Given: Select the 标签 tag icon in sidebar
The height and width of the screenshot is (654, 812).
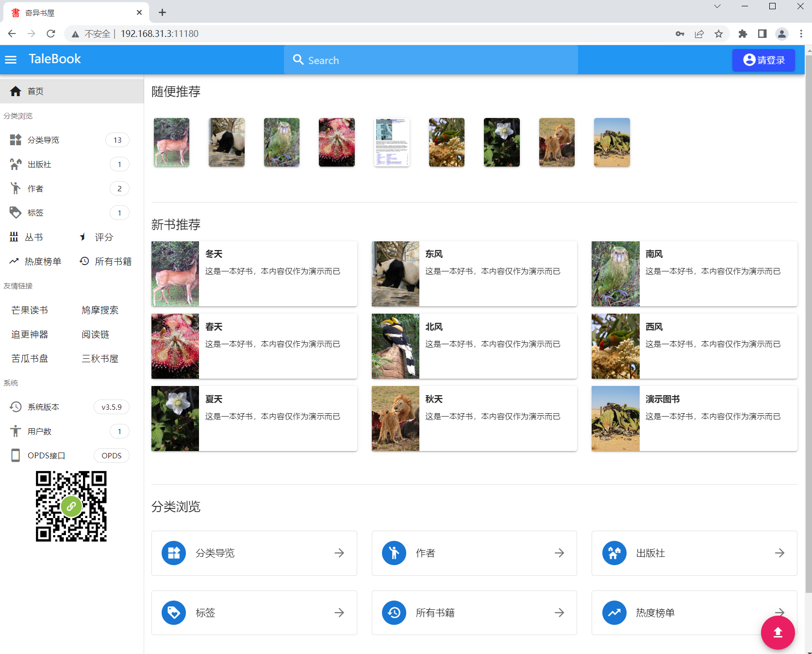Looking at the screenshot, I should click(16, 213).
